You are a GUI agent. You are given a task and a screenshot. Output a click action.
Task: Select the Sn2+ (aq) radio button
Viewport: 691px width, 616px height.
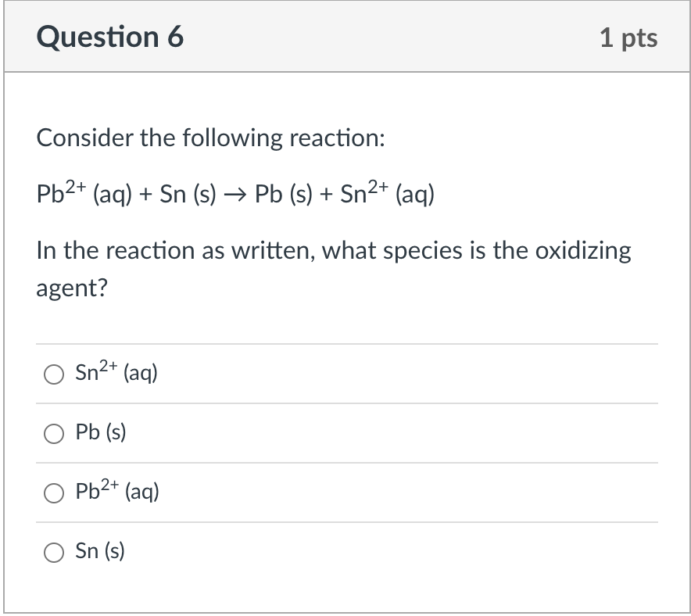pyautogui.click(x=54, y=374)
